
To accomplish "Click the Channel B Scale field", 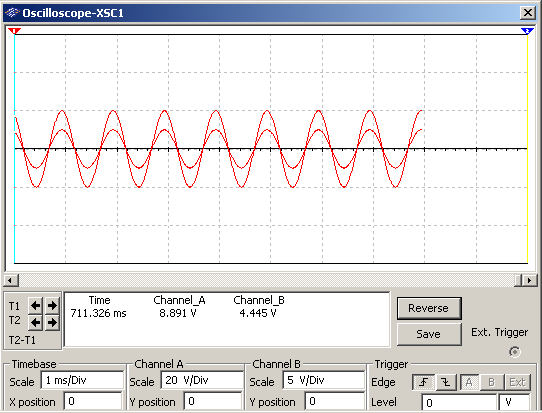I will pyautogui.click(x=324, y=381).
